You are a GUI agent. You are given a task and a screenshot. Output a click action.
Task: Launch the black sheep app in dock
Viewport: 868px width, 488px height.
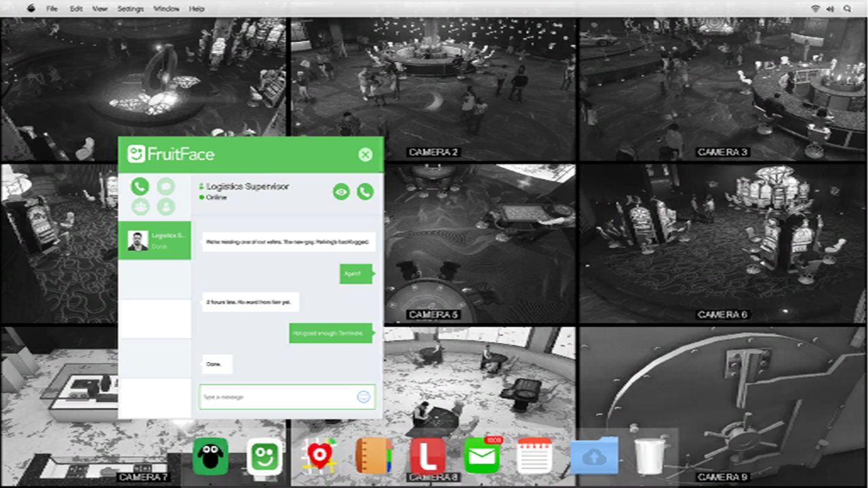[210, 455]
